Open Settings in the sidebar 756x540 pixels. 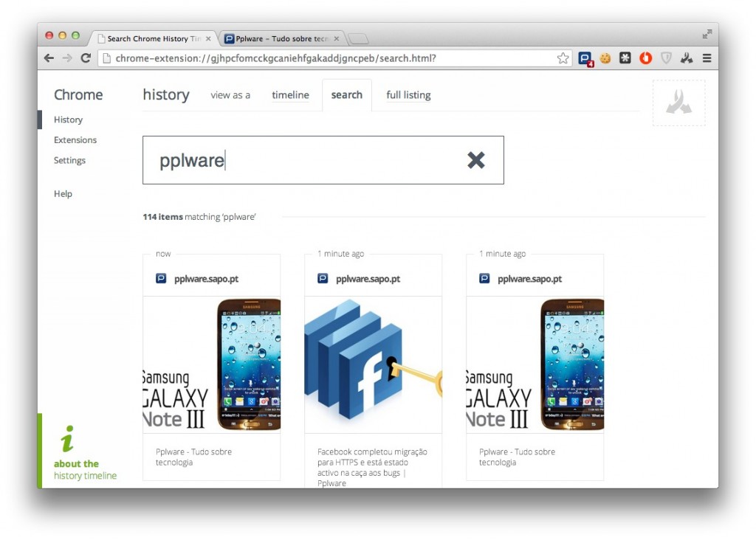point(69,160)
